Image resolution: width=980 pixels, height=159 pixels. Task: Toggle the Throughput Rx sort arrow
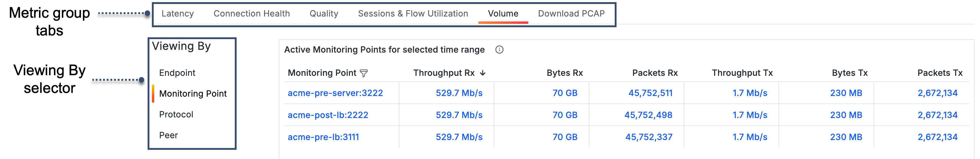click(x=482, y=73)
